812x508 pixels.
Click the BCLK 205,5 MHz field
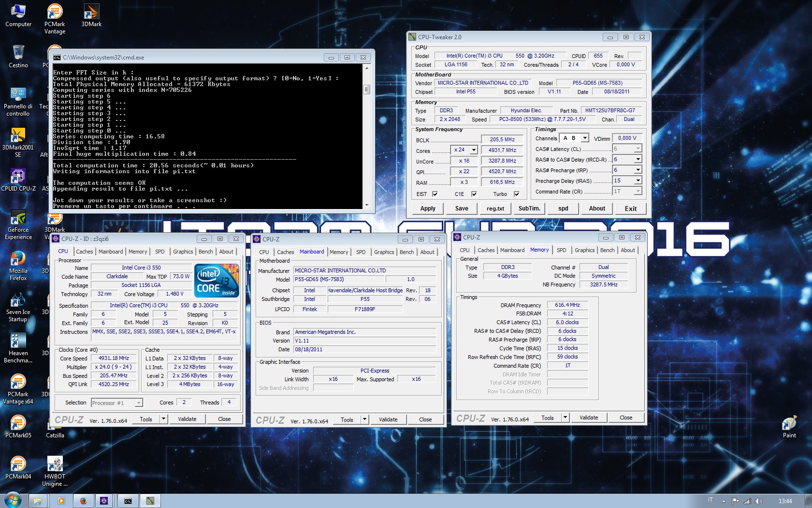pos(502,139)
